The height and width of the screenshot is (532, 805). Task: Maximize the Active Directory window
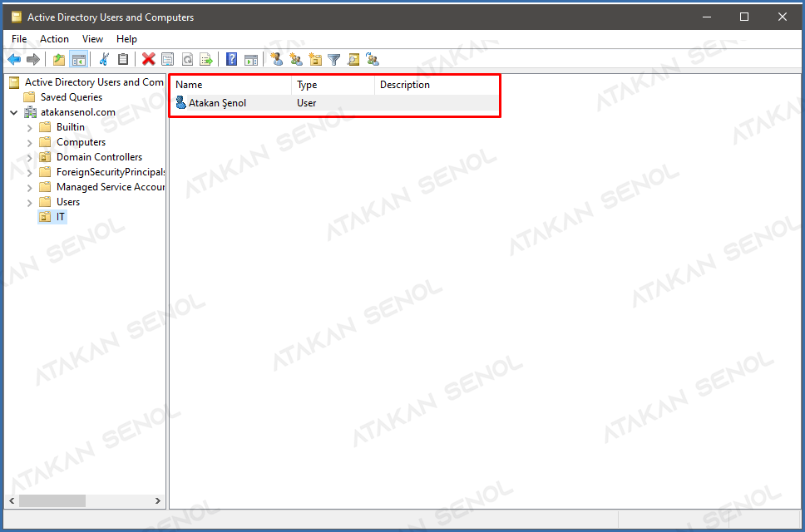point(744,17)
